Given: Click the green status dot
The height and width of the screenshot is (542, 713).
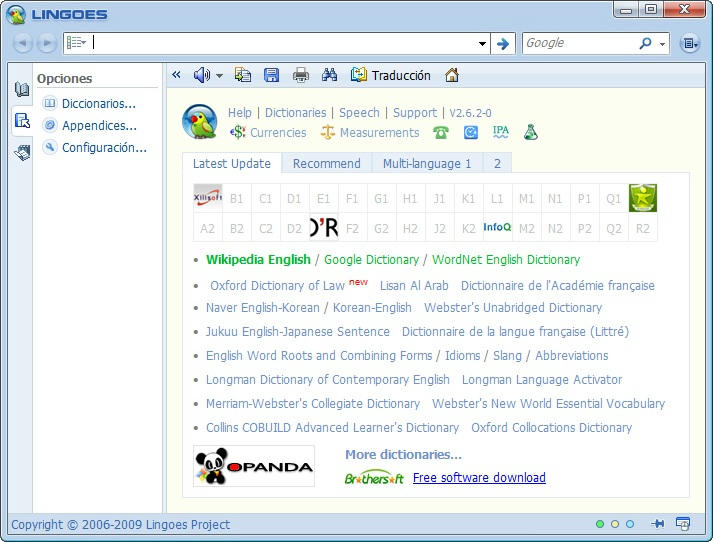Looking at the screenshot, I should (x=600, y=524).
